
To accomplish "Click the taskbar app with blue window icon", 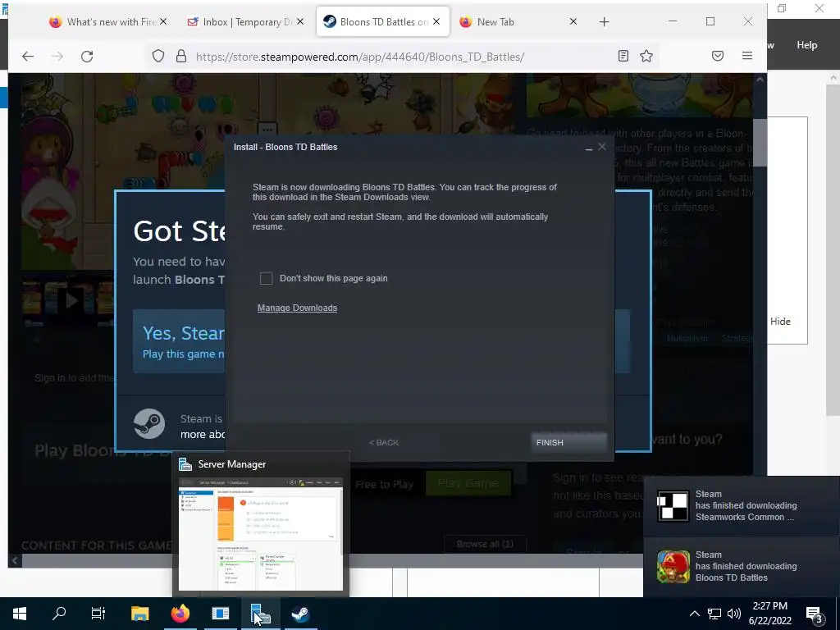I will (220, 614).
